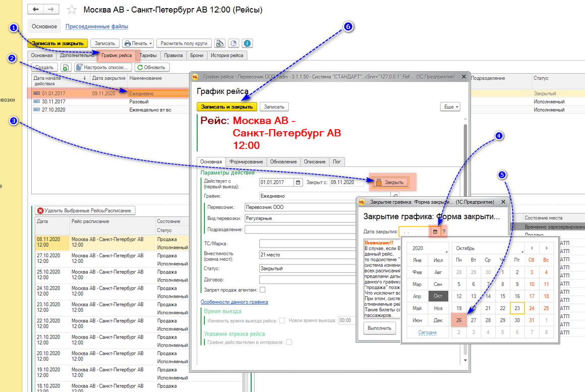
Task: Open the Печать dropdown menu
Action: (x=138, y=43)
